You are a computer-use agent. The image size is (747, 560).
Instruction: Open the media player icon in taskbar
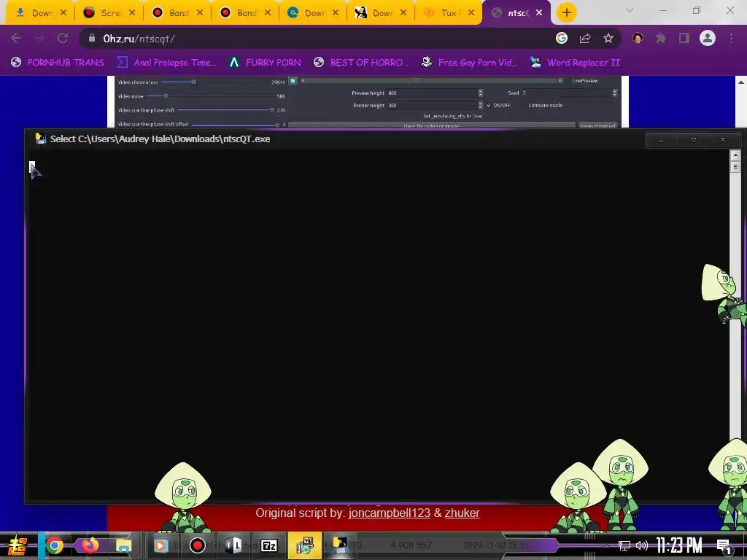click(161, 545)
